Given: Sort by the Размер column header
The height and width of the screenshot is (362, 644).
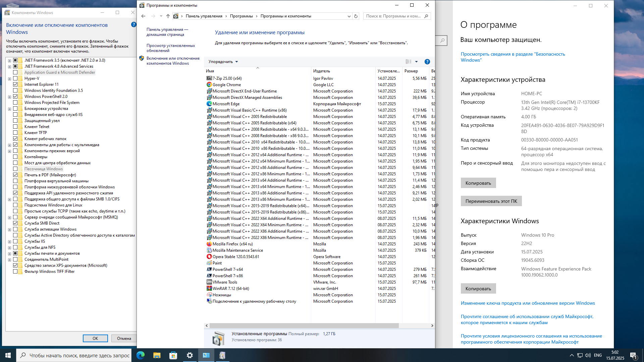Looking at the screenshot, I should (416, 71).
